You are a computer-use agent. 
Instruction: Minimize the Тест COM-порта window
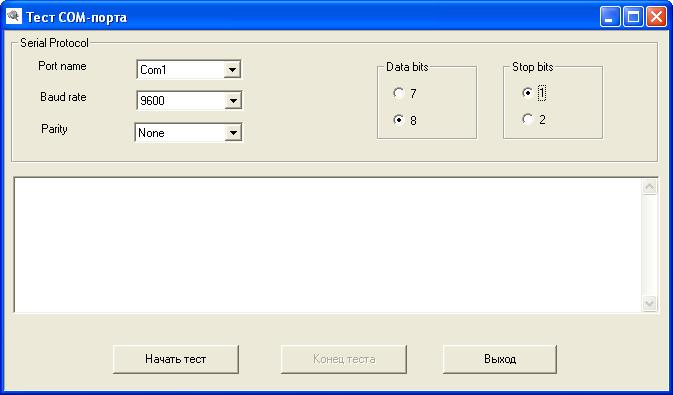tap(609, 17)
